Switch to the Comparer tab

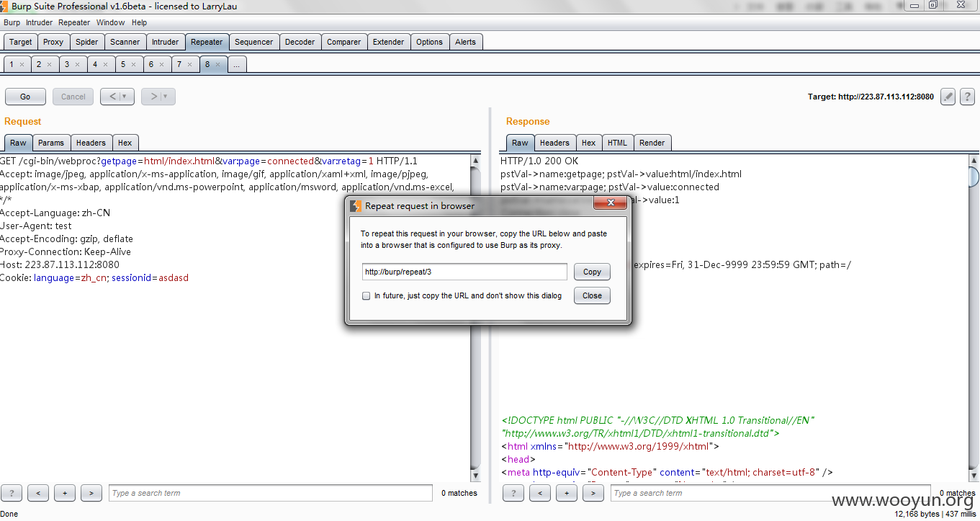(344, 42)
